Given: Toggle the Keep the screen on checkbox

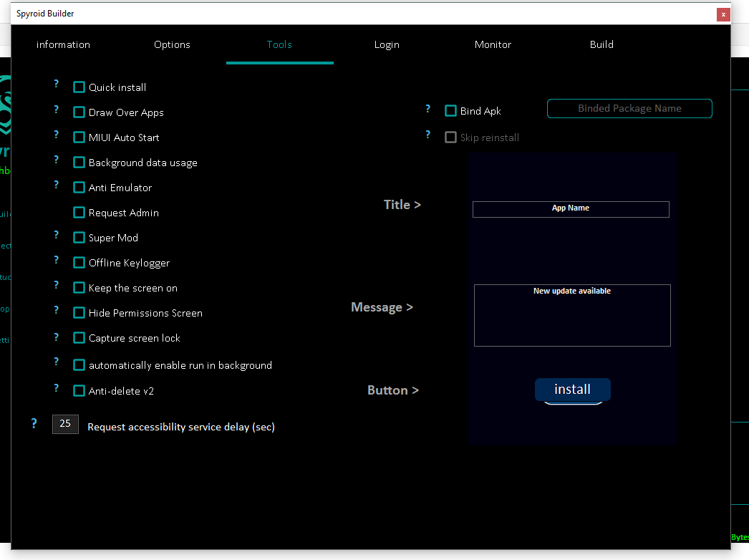Looking at the screenshot, I should click(x=79, y=288).
